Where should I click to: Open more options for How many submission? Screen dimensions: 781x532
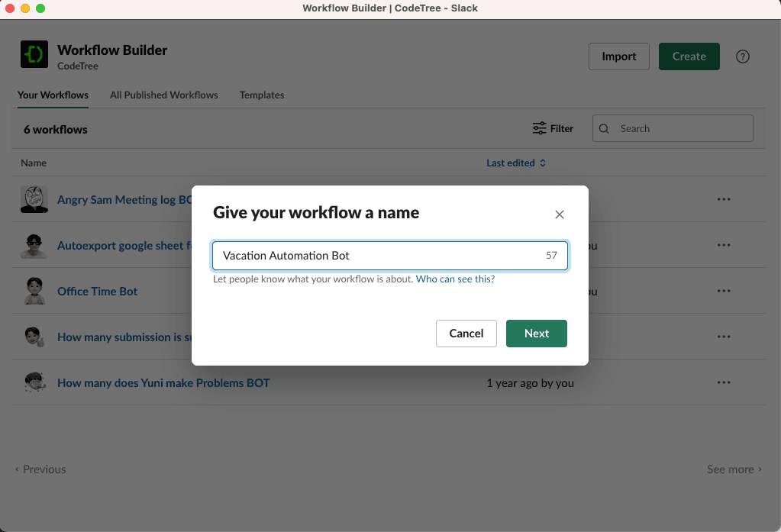coord(724,337)
